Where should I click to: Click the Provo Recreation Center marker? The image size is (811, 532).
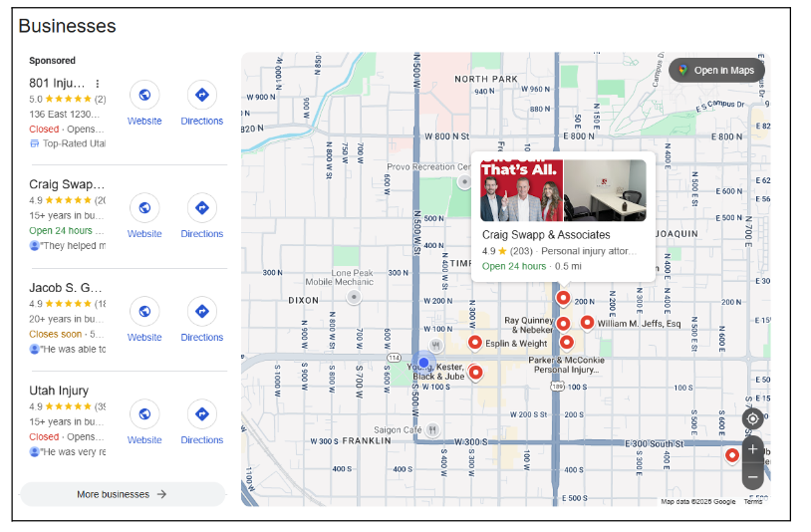464,181
